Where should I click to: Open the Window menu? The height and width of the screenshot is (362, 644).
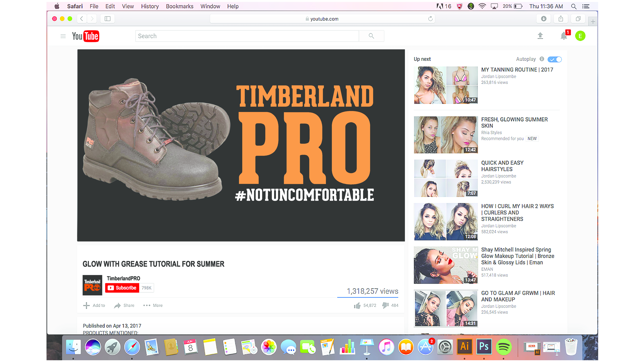click(x=210, y=6)
